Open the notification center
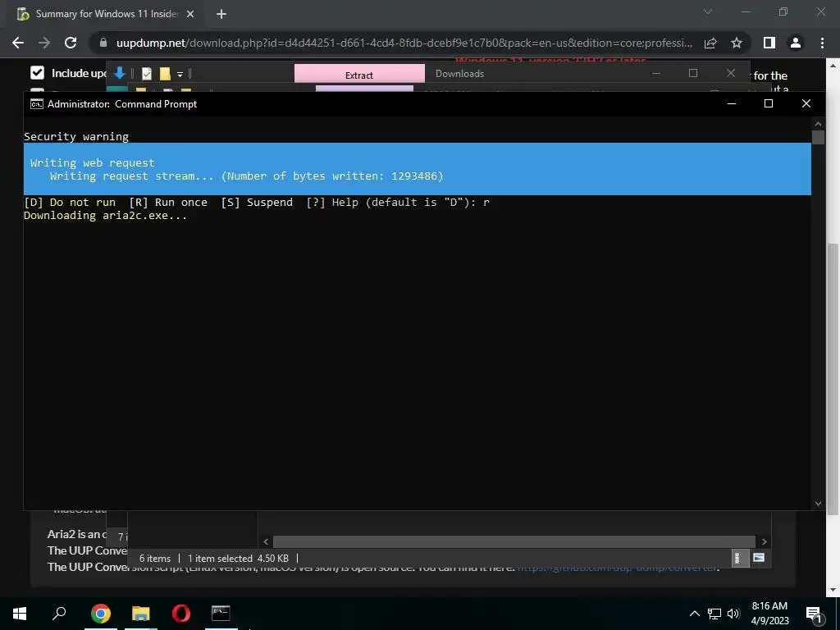 tap(814, 614)
